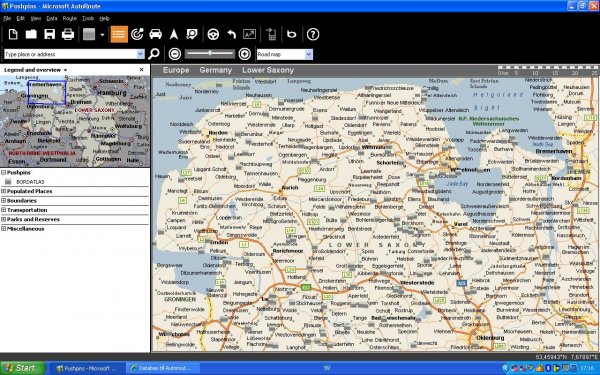Open a file with the folder icon
Viewport: 600px width, 375px height.
31,34
